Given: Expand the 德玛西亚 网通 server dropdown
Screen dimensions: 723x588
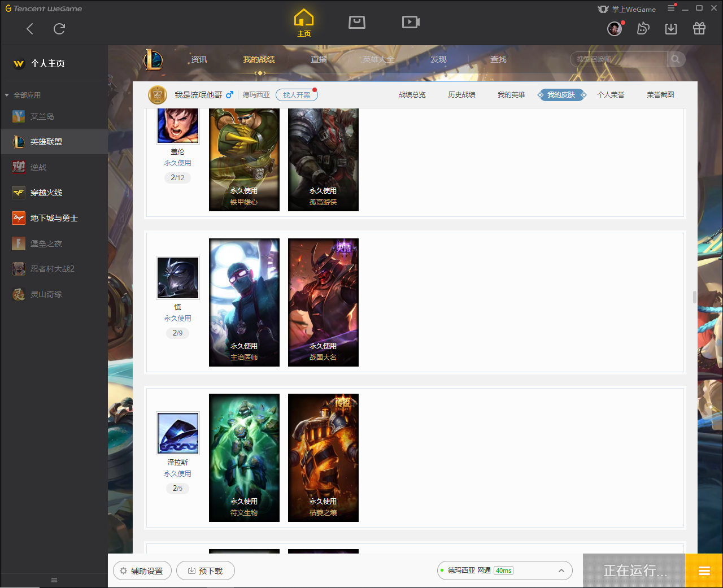Looking at the screenshot, I should point(505,570).
